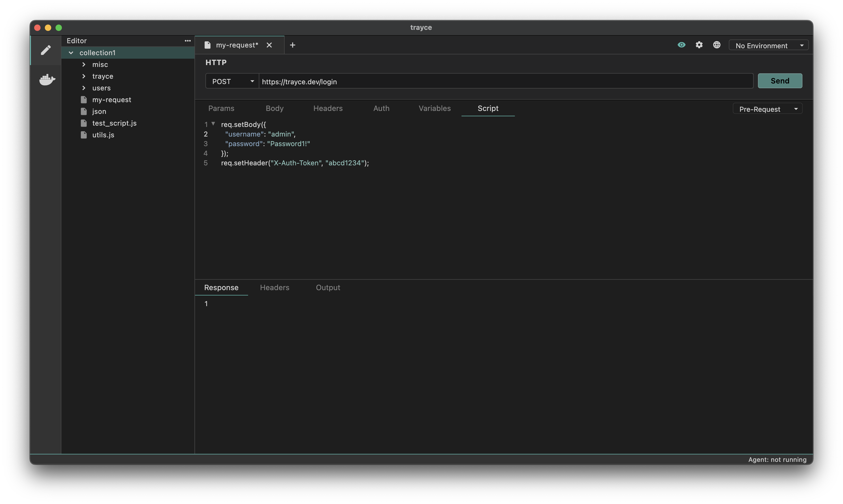
Task: Click the document icon on the my-request* tab
Action: pos(208,45)
